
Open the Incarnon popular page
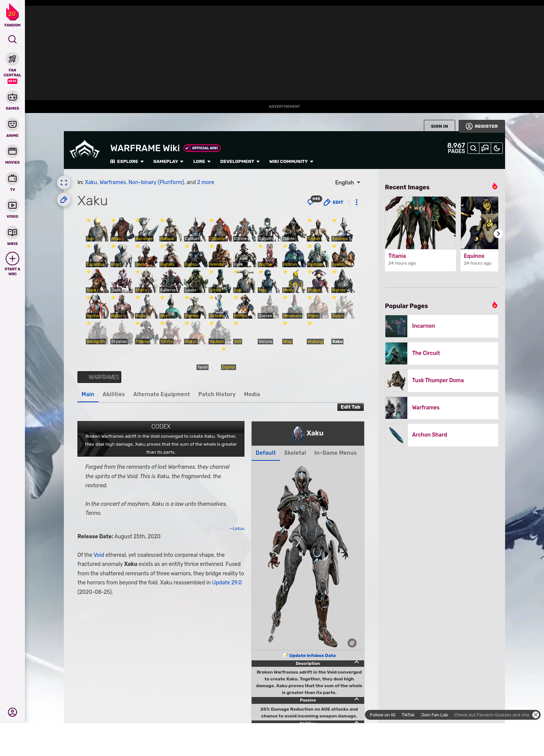pyautogui.click(x=442, y=326)
